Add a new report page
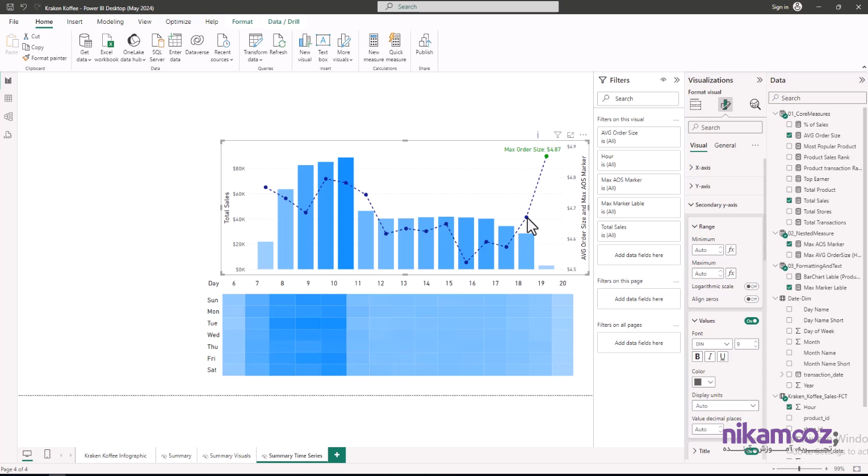This screenshot has height=476, width=868. point(337,455)
